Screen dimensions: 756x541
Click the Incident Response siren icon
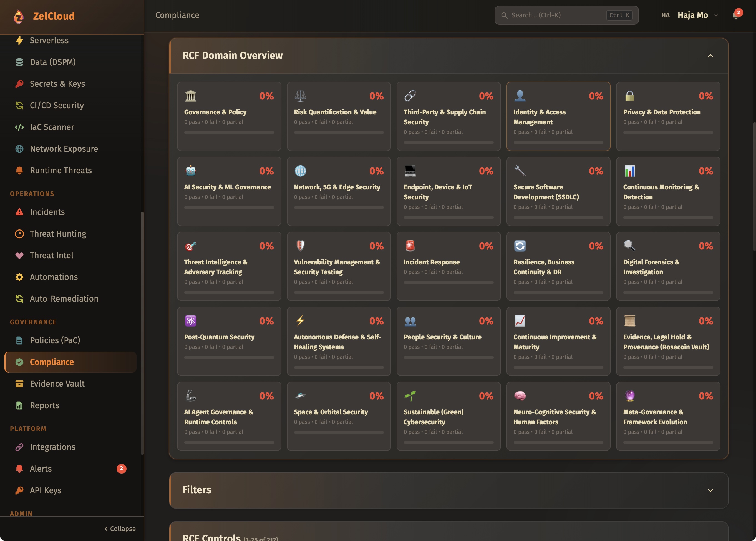[x=410, y=246]
